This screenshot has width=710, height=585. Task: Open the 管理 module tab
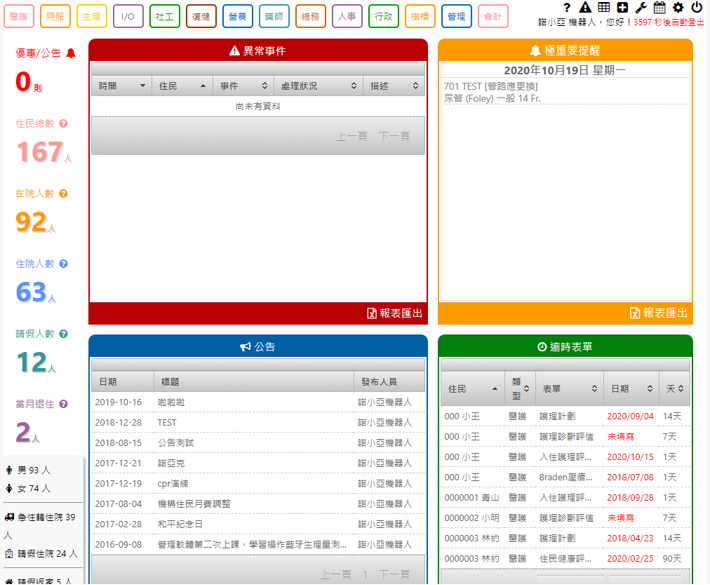coord(456,16)
